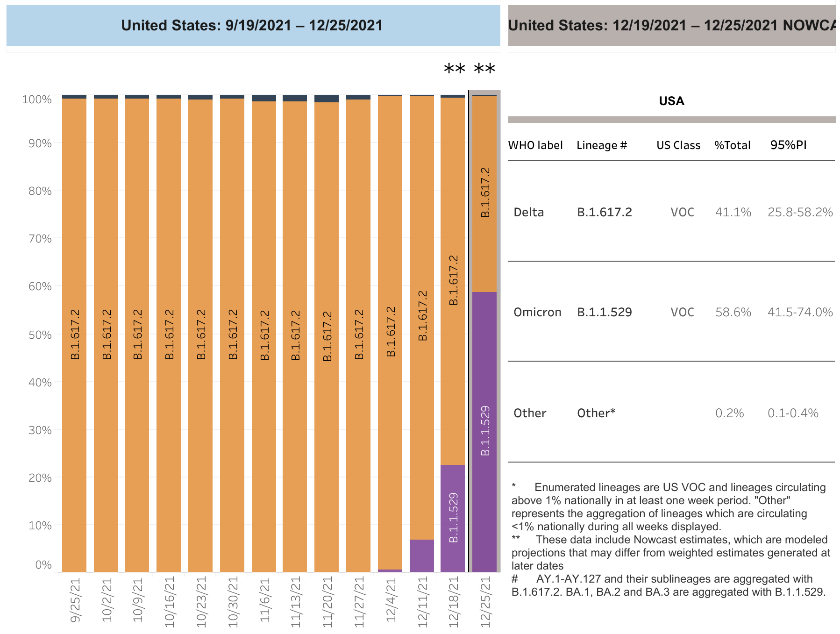Click the purple B.1.1.529 segment in 12/25/21 bar
The image size is (840, 634).
pyautogui.click(x=484, y=430)
